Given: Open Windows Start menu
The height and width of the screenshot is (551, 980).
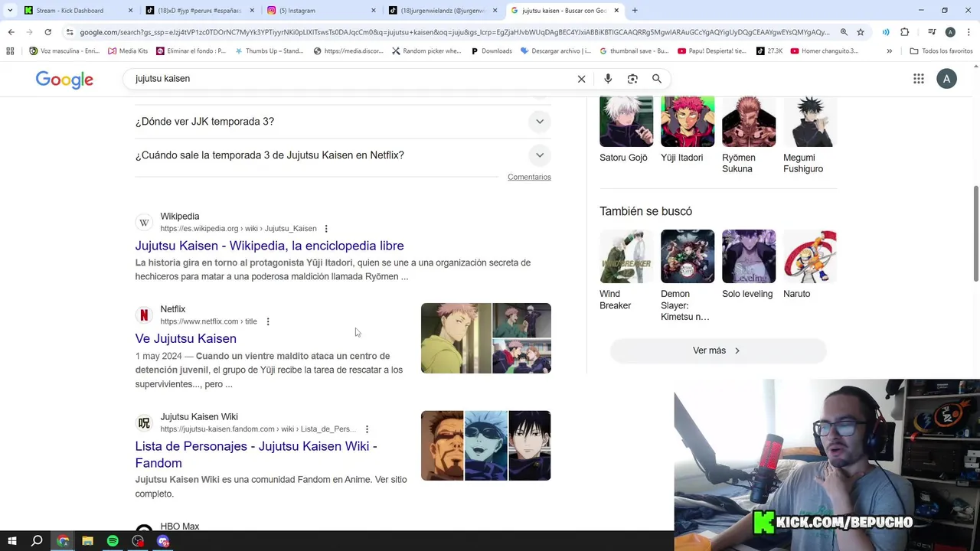Looking at the screenshot, I should (12, 541).
